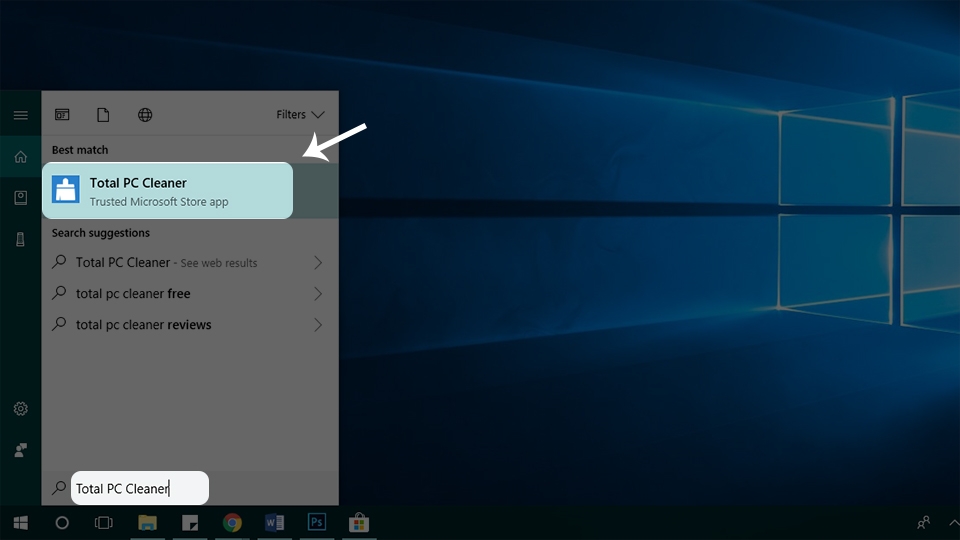The height and width of the screenshot is (540, 960).
Task: Filter results by Web globe icon
Action: point(144,114)
